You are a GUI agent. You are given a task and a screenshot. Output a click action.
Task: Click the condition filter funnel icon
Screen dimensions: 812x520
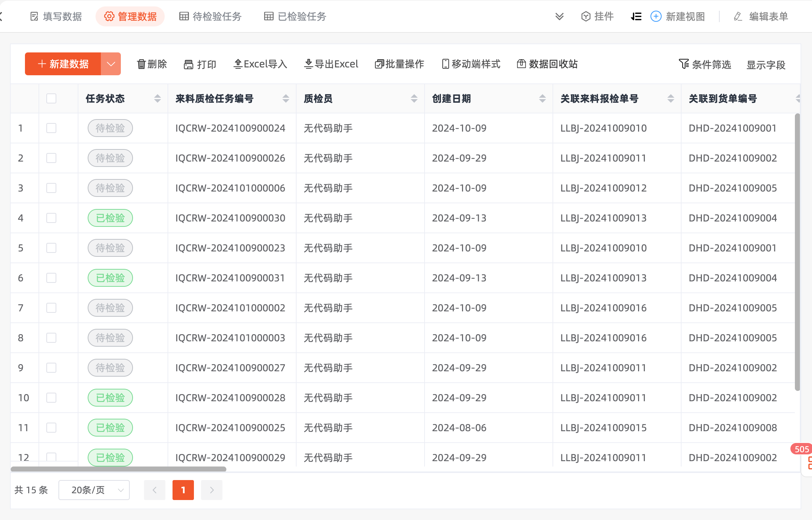tap(684, 64)
